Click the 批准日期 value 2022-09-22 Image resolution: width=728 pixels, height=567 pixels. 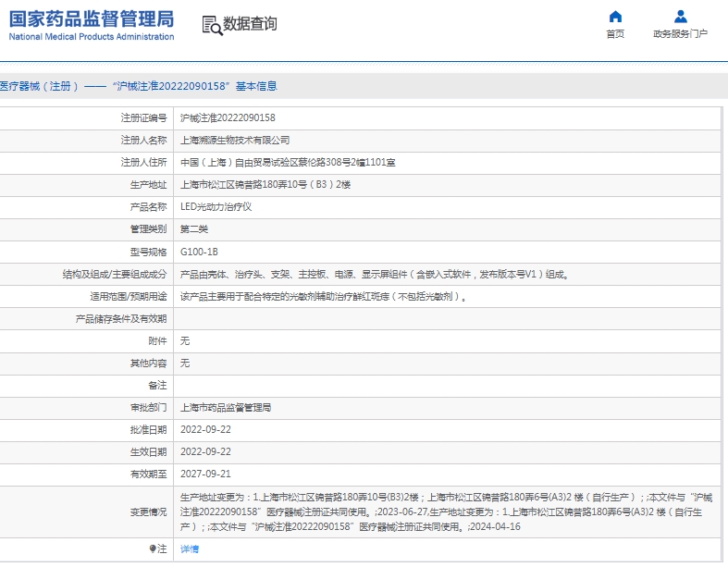[x=205, y=429]
